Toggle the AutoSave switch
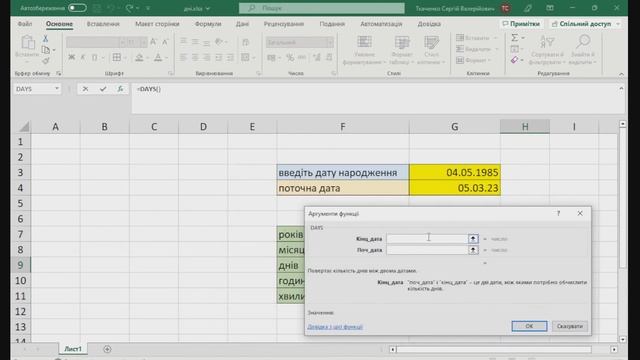 77,8
